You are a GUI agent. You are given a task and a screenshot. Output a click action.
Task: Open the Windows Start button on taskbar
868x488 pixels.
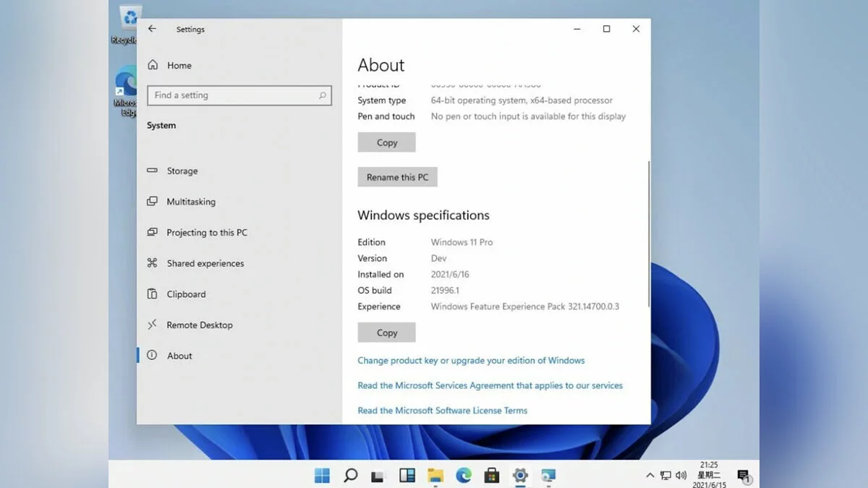point(322,475)
